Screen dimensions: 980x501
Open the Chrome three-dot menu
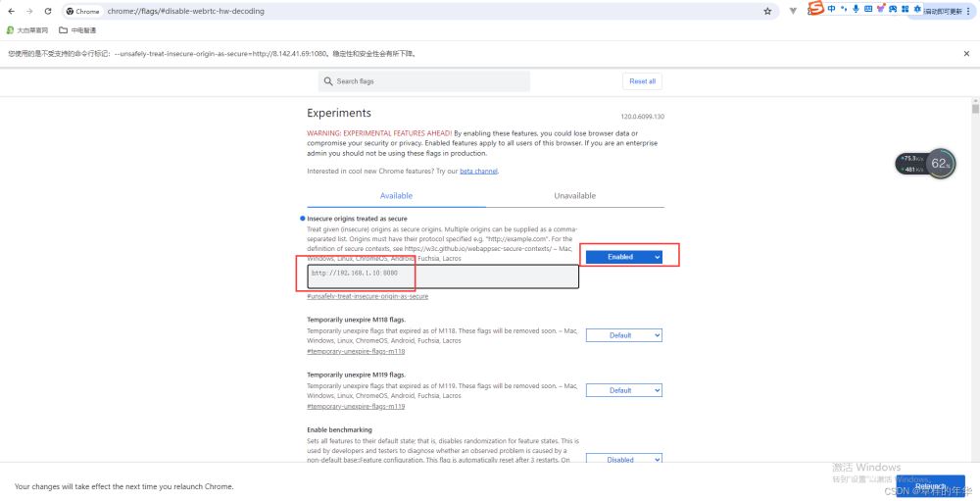969,11
